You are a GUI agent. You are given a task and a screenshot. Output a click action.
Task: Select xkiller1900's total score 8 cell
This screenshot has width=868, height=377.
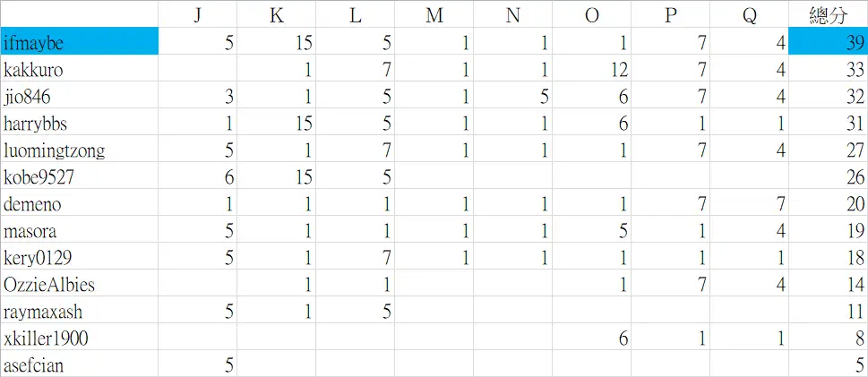point(829,338)
